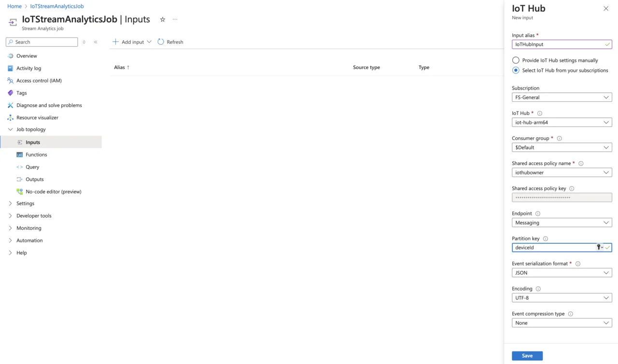Expand the Event serialization format dropdown

(x=562, y=273)
